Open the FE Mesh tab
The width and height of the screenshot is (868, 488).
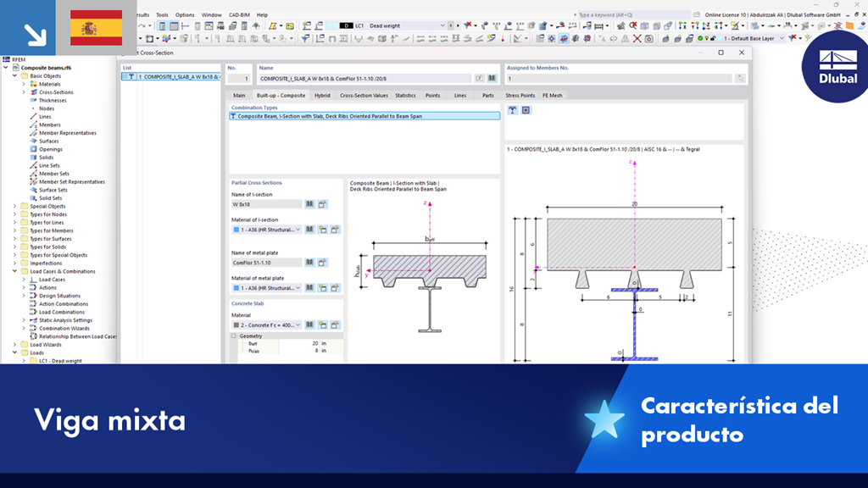[x=552, y=95]
